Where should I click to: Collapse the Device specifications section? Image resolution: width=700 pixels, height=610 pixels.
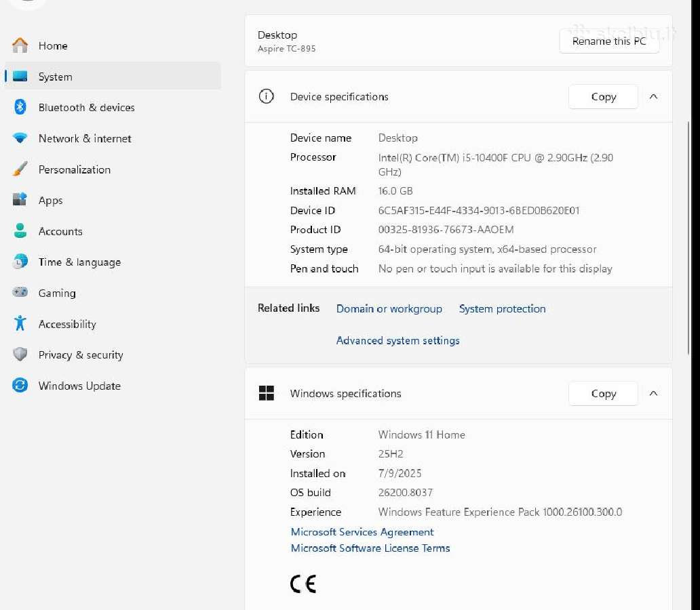pyautogui.click(x=653, y=96)
